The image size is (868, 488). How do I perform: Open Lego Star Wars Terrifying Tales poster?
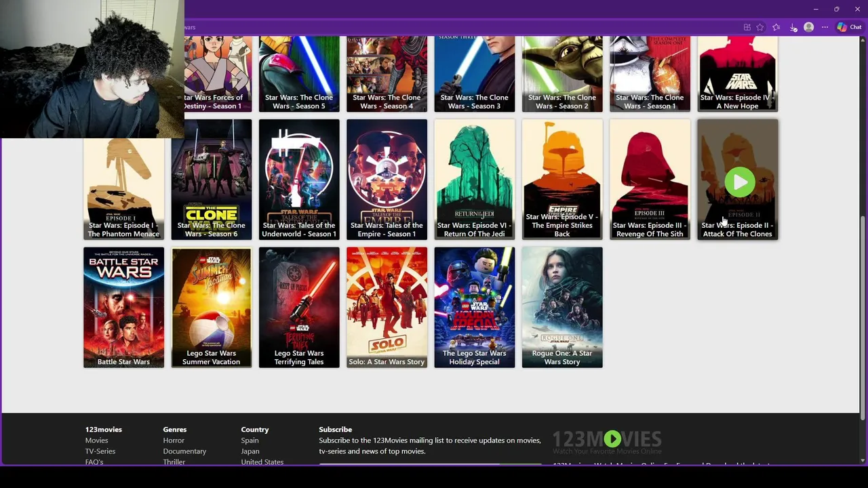(299, 308)
